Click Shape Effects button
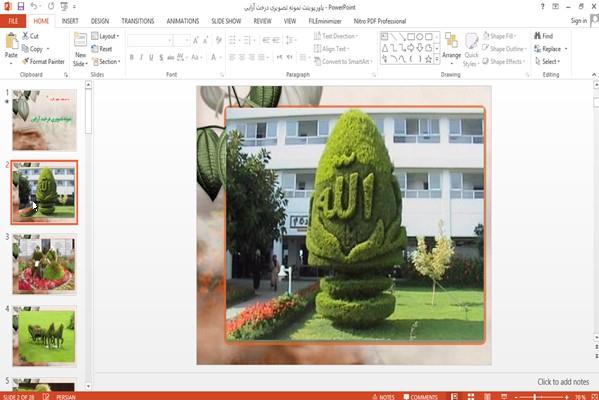Screen dimensions: 599x400 coord(503,62)
